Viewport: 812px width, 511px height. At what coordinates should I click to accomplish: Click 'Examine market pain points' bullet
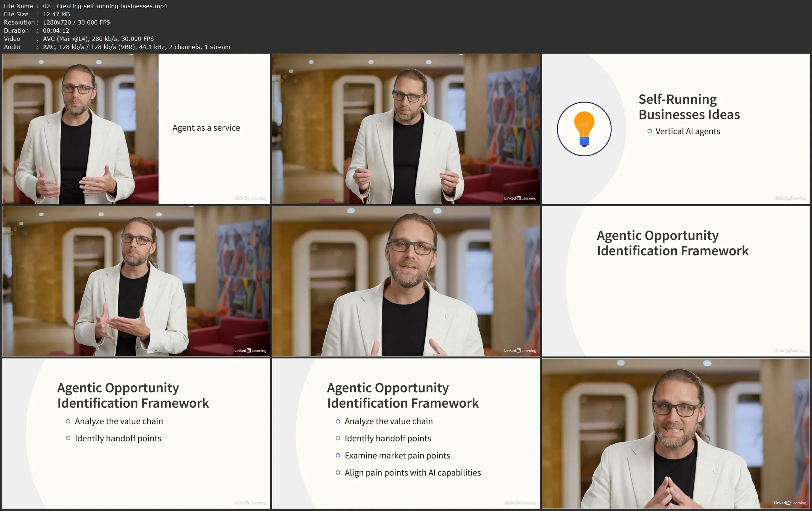click(397, 456)
